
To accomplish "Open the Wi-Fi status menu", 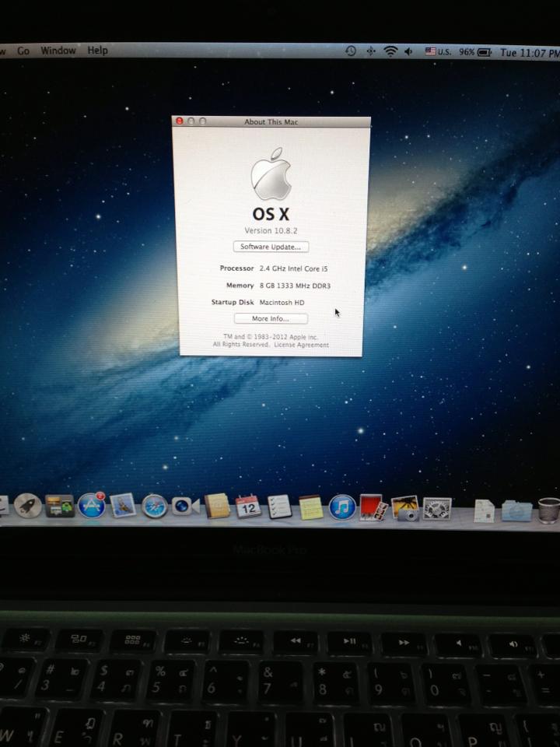I will (x=390, y=51).
